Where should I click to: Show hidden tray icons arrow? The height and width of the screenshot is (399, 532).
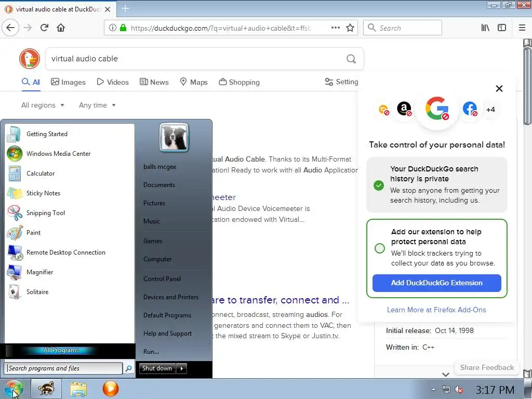click(433, 390)
